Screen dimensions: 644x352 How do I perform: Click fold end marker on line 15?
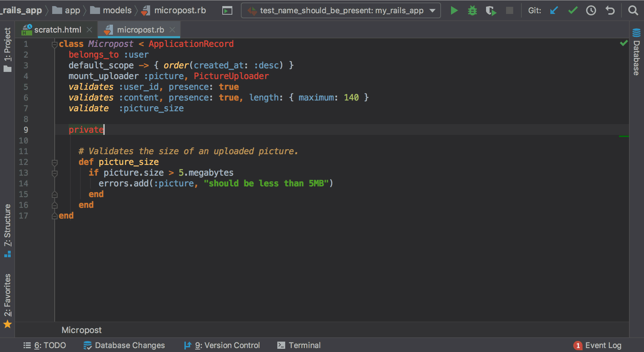coord(55,195)
